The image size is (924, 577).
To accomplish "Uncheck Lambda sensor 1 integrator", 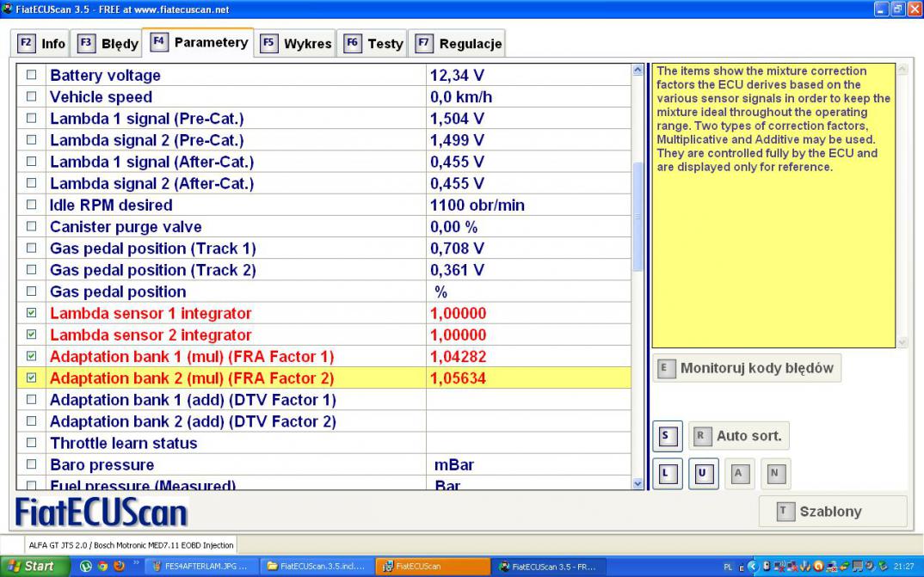I will [32, 314].
